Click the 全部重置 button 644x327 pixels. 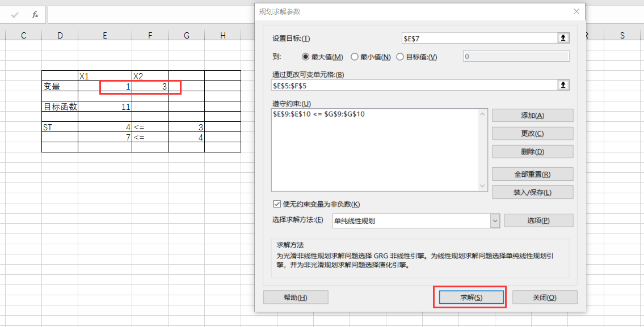[x=531, y=173]
